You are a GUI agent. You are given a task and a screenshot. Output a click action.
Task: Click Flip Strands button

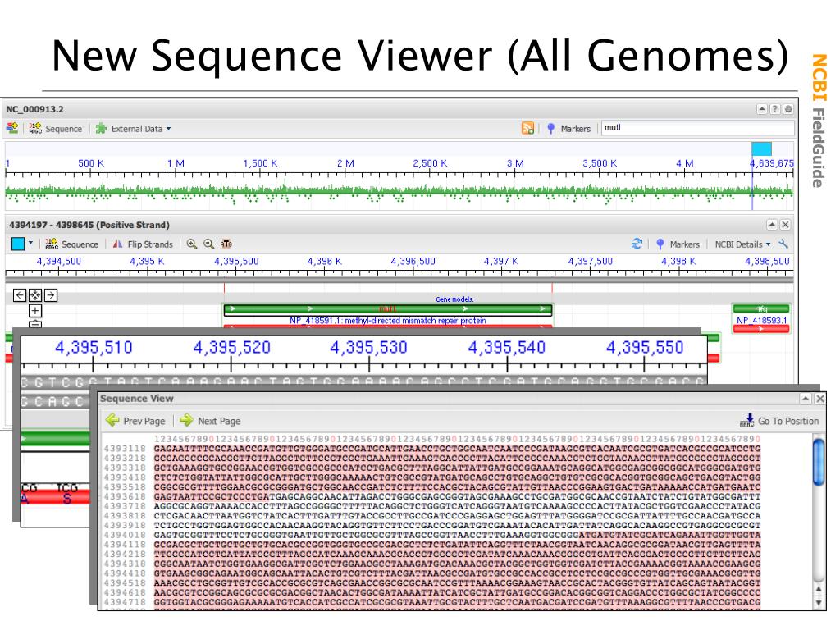click(143, 244)
